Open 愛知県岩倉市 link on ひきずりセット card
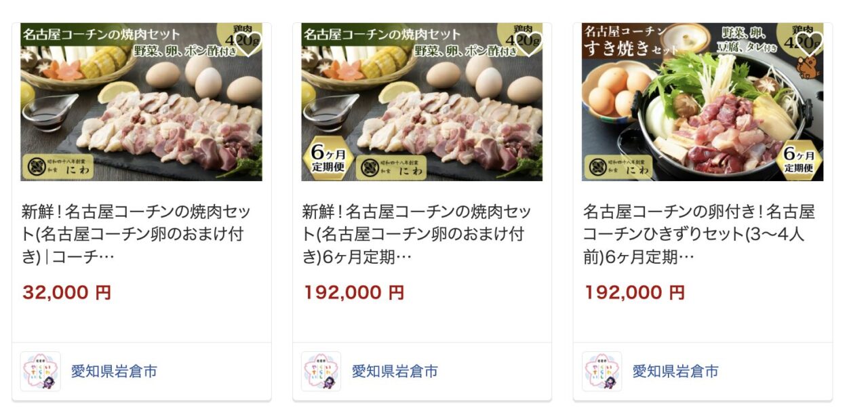Screen dimensions: 868x415 tap(675, 372)
